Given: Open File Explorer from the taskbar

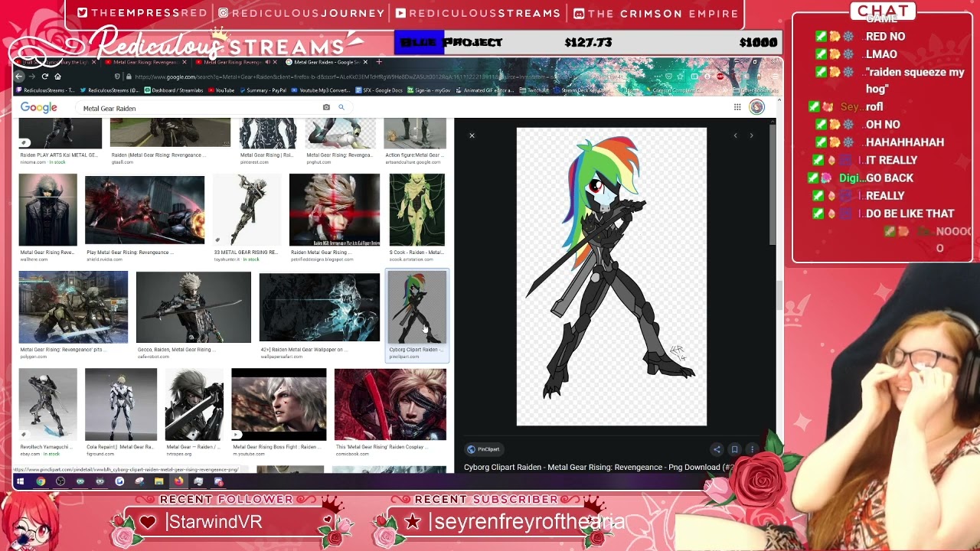Looking at the screenshot, I should click(x=158, y=481).
